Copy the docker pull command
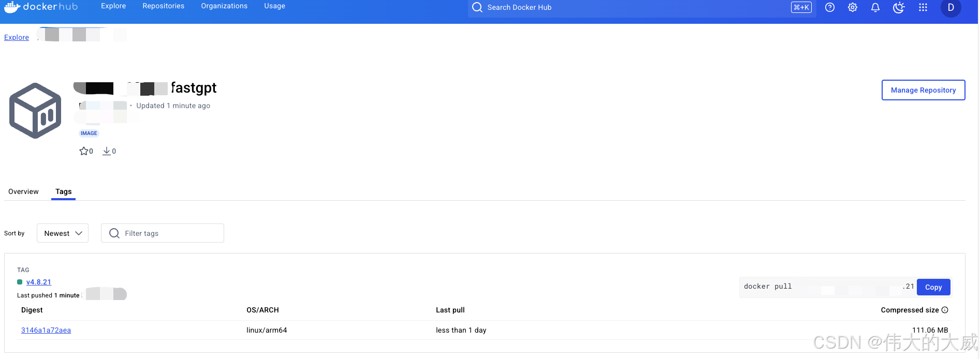980x359 pixels. tap(933, 287)
